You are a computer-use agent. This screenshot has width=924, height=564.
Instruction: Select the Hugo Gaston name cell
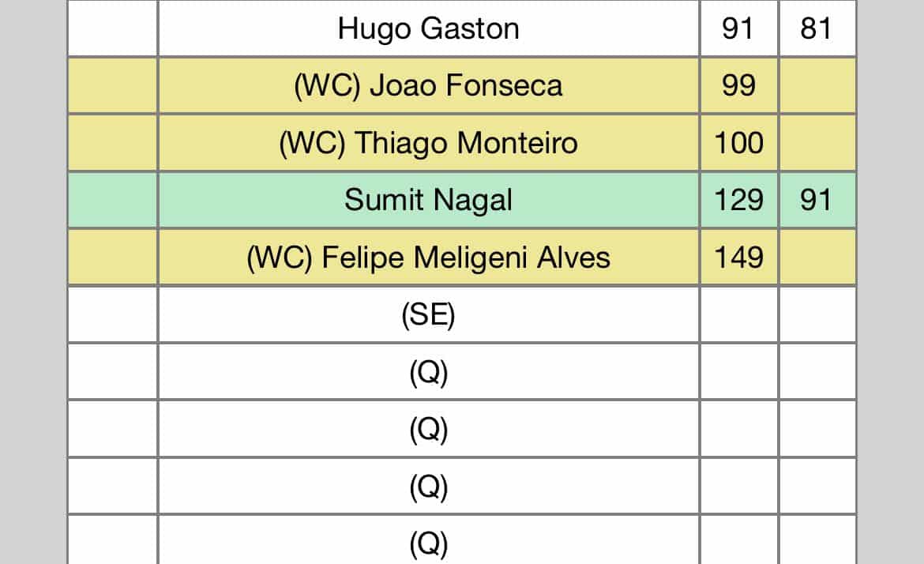(x=428, y=28)
